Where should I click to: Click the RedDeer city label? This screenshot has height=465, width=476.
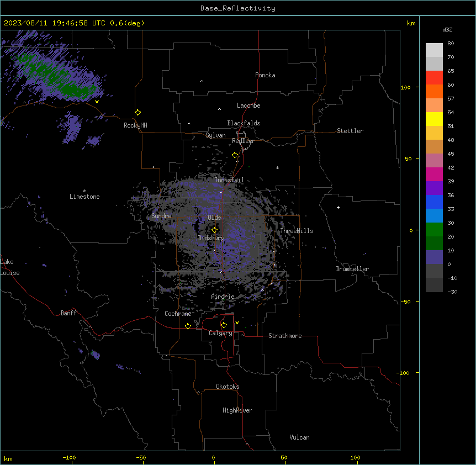pos(243,141)
